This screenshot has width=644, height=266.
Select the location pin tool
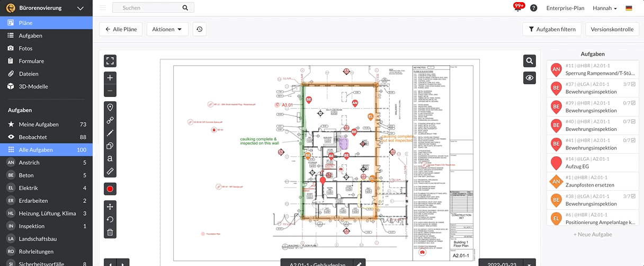(110, 108)
